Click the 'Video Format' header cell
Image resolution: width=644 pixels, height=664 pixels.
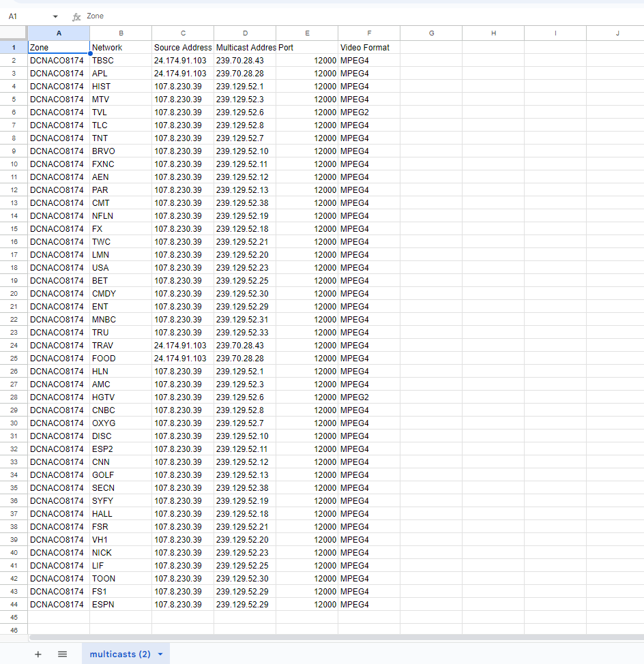[x=369, y=48]
